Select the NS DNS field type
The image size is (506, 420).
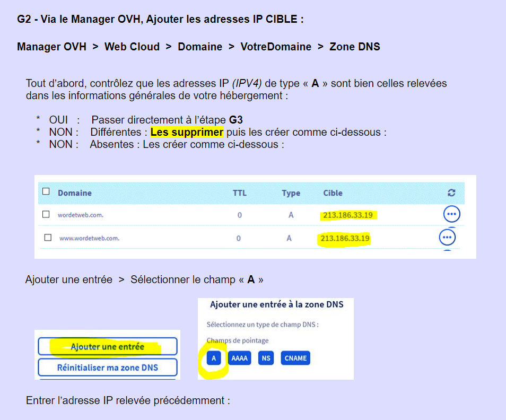click(266, 358)
